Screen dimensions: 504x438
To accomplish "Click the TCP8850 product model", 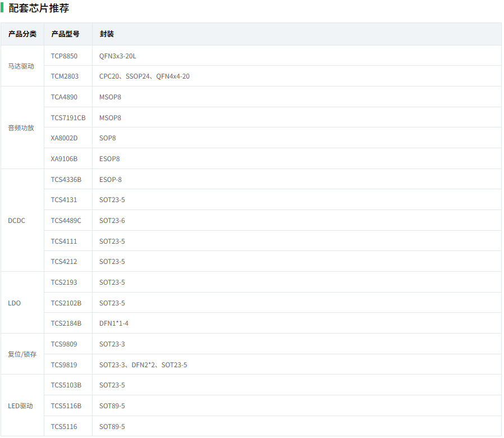I will [64, 56].
